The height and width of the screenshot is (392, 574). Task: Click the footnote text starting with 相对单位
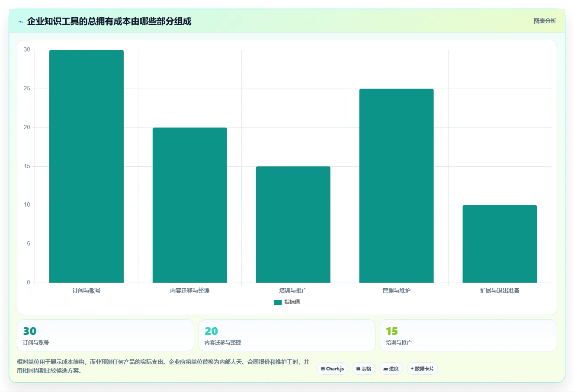coord(163,366)
